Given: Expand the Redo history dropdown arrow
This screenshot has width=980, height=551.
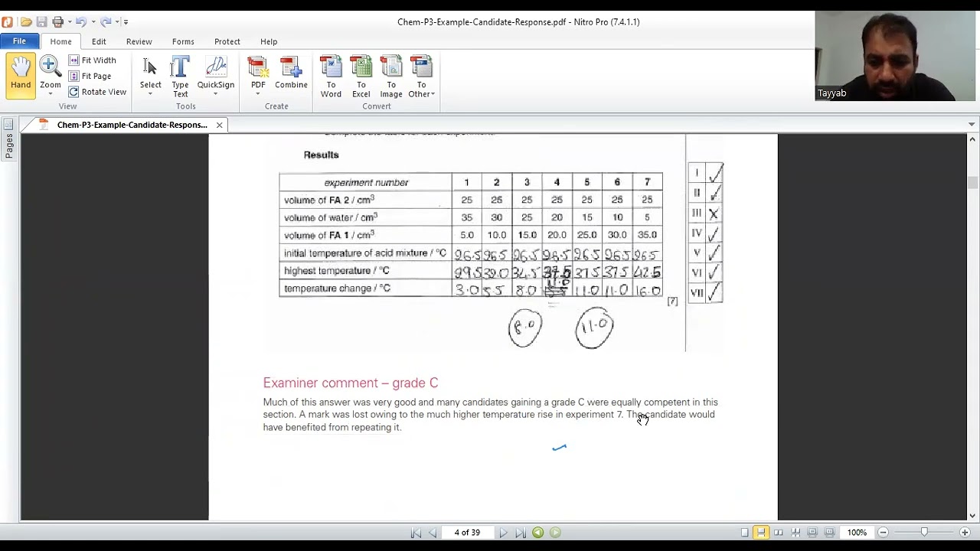Looking at the screenshot, I should tap(117, 22).
